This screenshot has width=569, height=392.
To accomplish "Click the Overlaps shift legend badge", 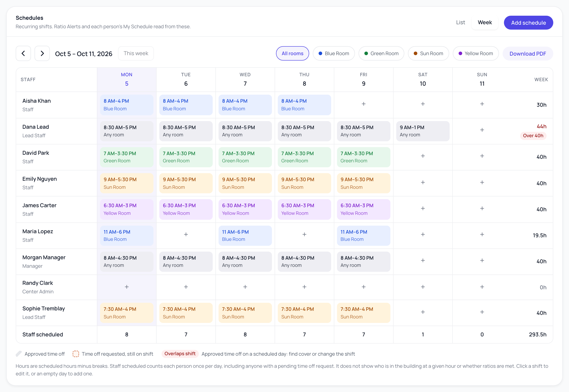I will point(180,354).
